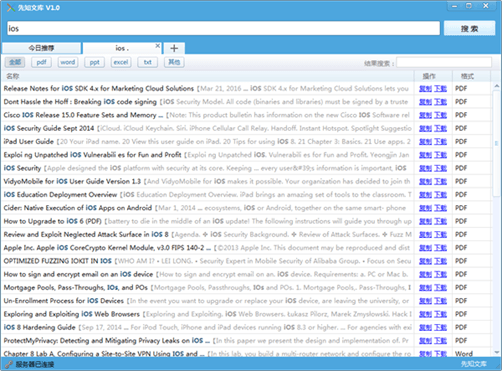
Task: Click the scrollbar up arrow
Action: (496, 86)
